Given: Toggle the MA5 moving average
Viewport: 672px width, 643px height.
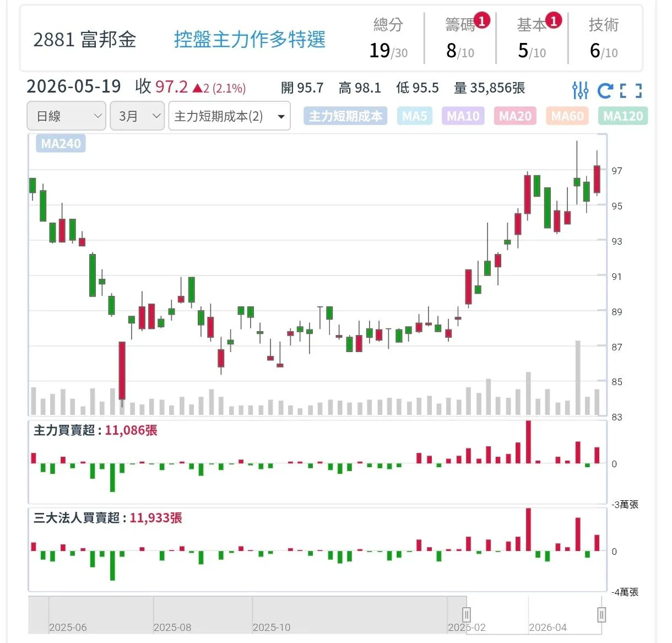Looking at the screenshot, I should [x=415, y=116].
